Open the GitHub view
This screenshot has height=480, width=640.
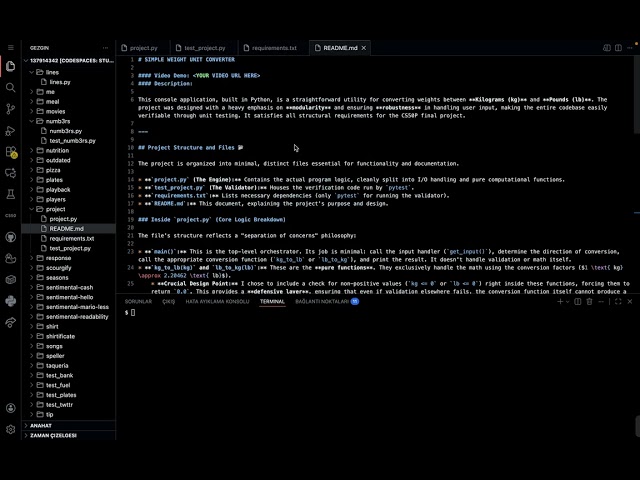click(x=11, y=237)
